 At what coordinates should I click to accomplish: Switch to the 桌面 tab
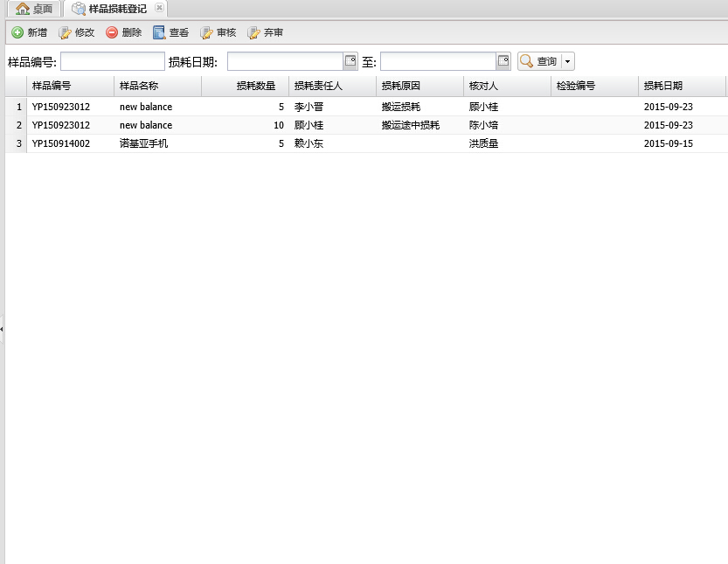tap(35, 9)
